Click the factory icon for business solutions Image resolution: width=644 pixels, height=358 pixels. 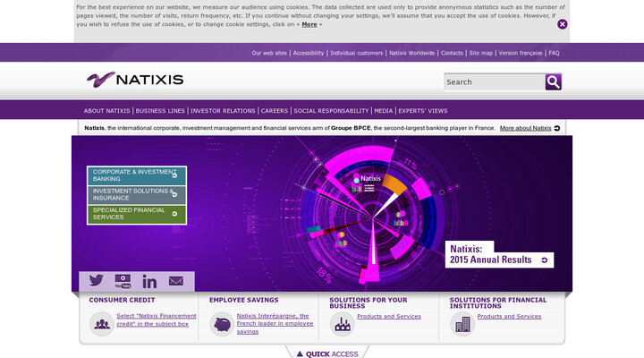coord(342,324)
